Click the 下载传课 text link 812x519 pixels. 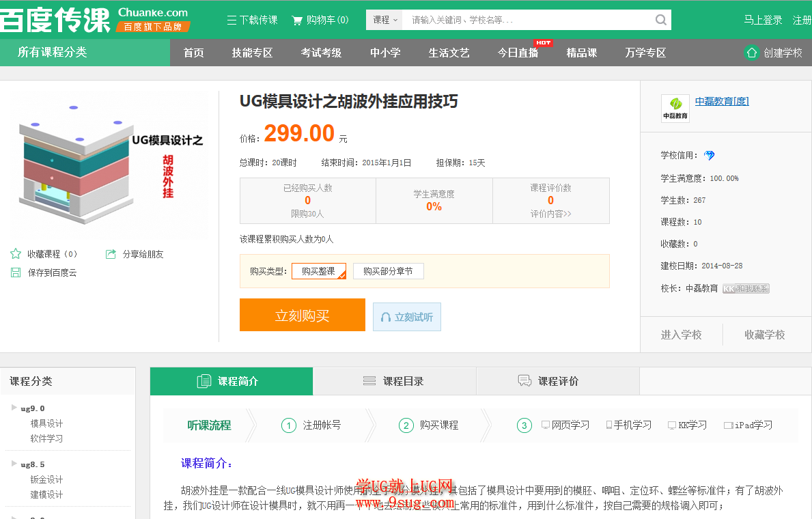pyautogui.click(x=258, y=20)
